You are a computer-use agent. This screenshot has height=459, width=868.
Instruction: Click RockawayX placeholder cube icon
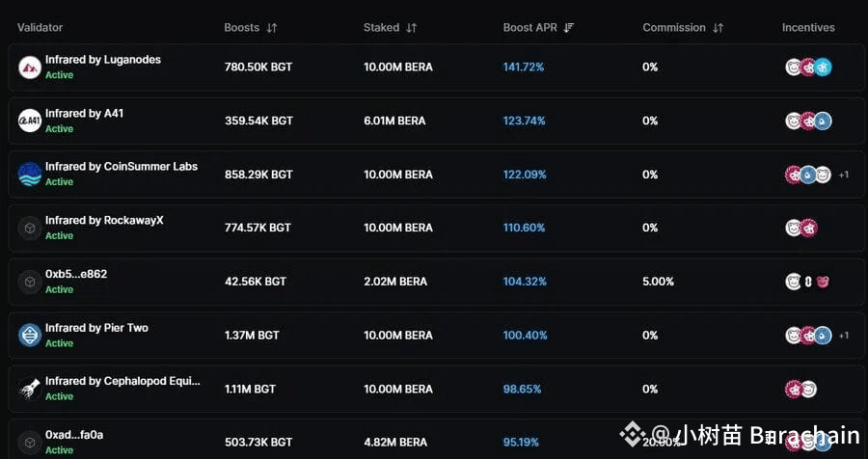30,229
